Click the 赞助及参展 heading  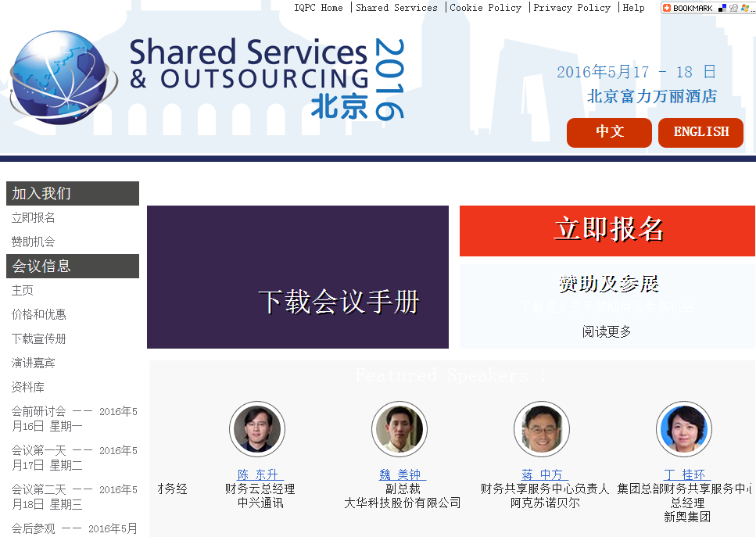tap(608, 284)
